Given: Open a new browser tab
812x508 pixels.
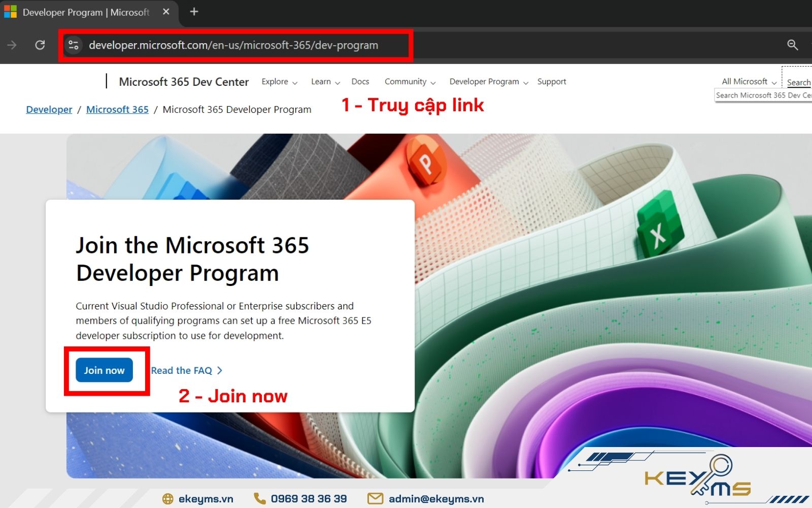Looking at the screenshot, I should click(194, 12).
